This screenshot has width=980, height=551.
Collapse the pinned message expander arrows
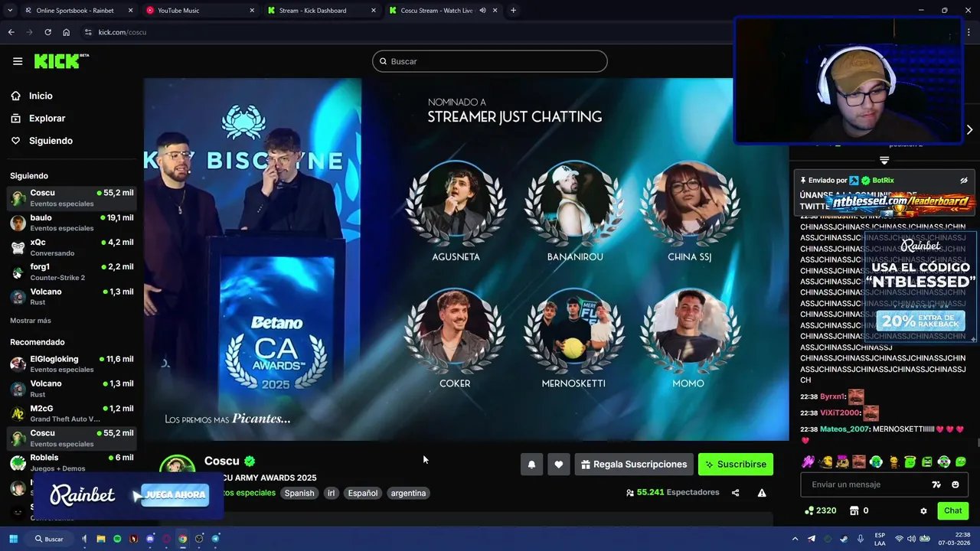pyautogui.click(x=884, y=160)
